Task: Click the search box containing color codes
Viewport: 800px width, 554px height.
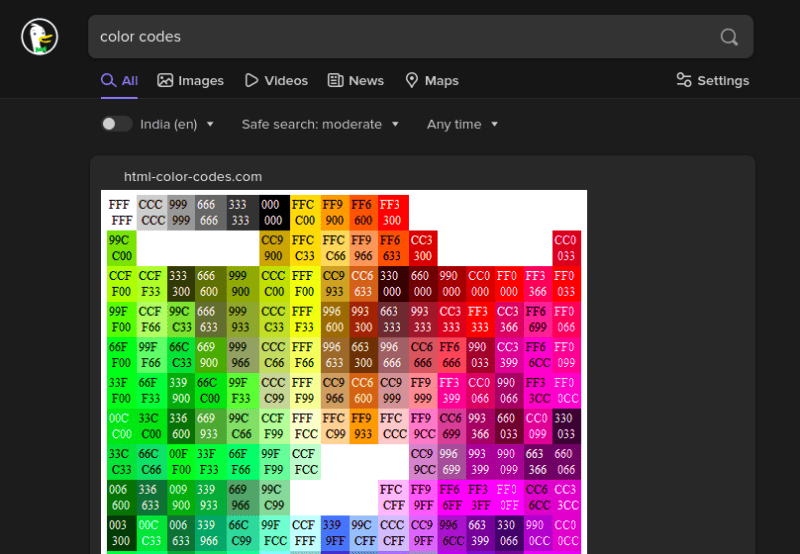Action: 400,37
